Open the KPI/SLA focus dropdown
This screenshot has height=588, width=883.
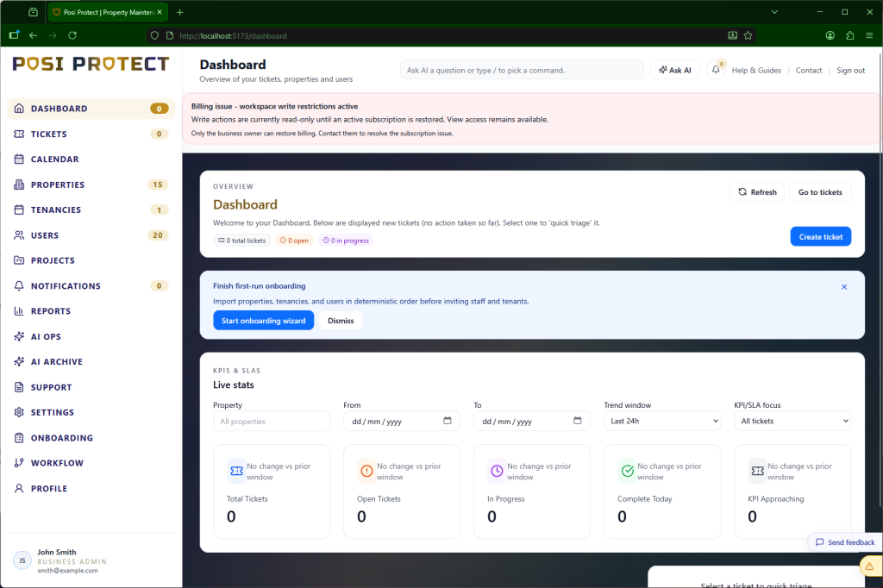point(792,421)
